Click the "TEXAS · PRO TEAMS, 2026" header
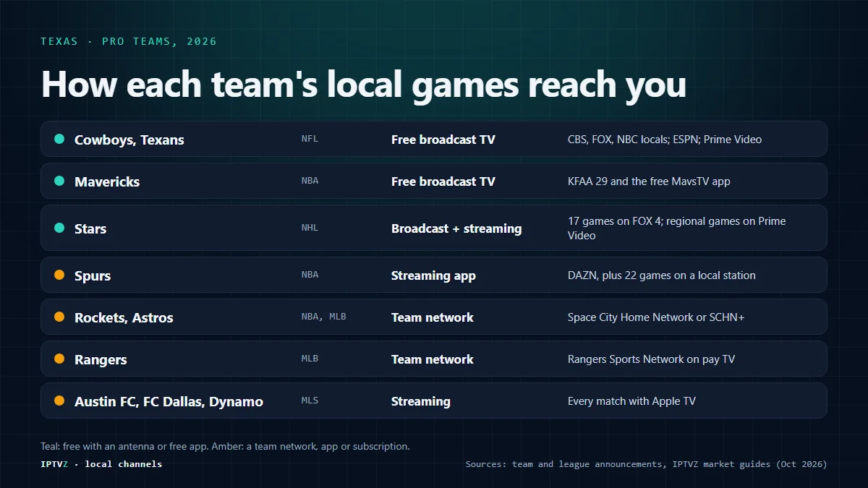 [129, 41]
